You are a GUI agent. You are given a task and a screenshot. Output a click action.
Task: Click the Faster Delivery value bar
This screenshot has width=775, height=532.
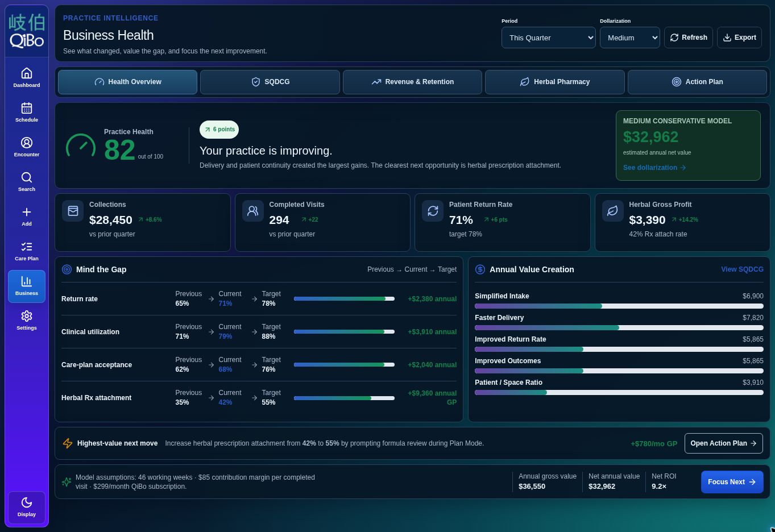click(x=619, y=328)
